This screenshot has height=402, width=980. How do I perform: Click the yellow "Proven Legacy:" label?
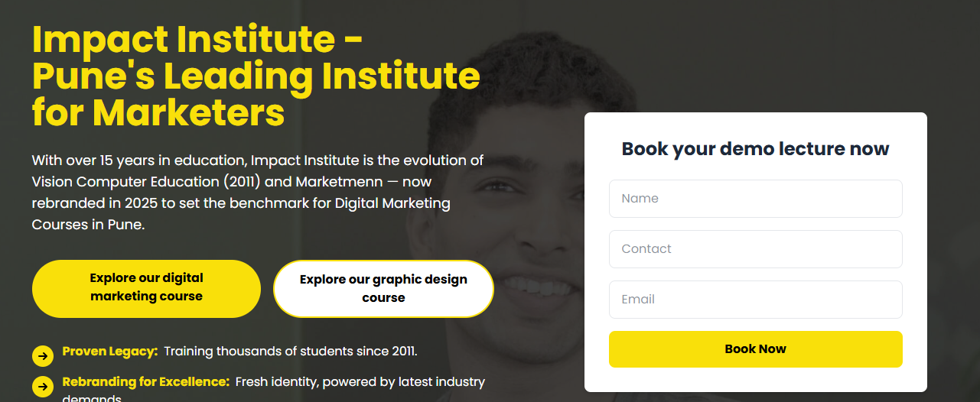click(110, 352)
